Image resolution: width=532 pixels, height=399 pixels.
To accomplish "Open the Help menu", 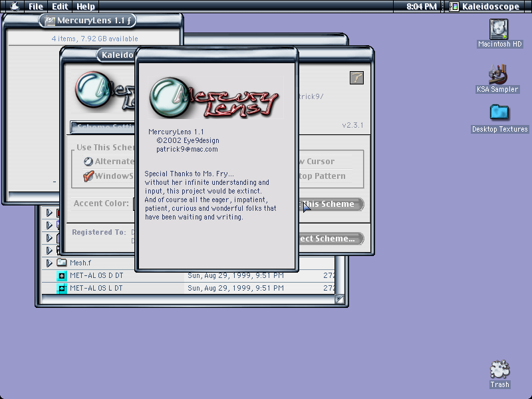I will tap(86, 7).
